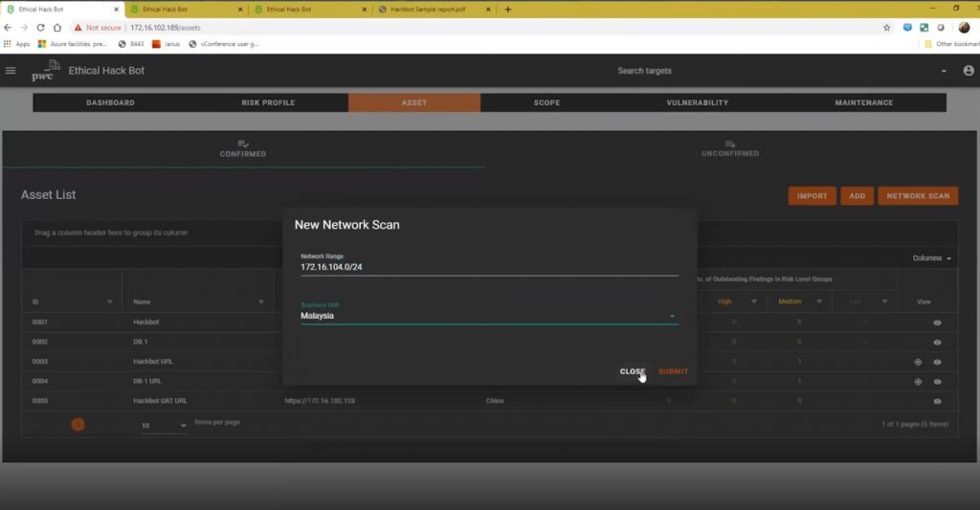Click the eye view icon for Hackbot row
The image size is (980, 510).
point(937,322)
